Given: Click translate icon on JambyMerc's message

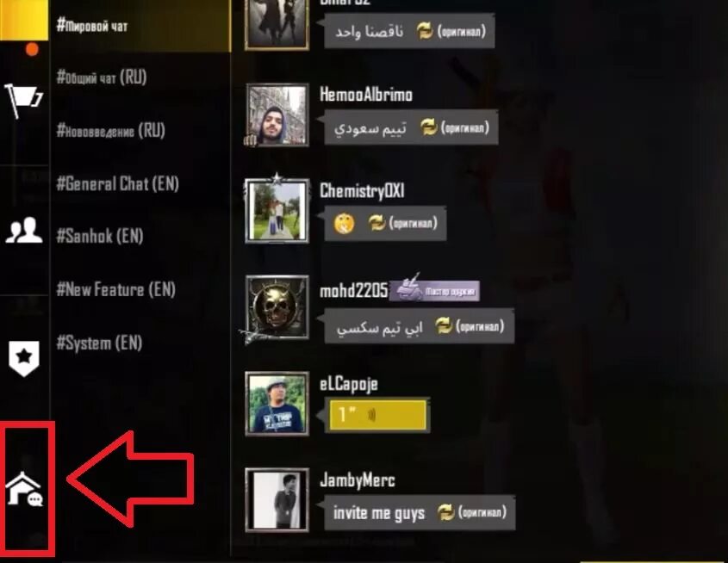Looking at the screenshot, I should coord(445,512).
